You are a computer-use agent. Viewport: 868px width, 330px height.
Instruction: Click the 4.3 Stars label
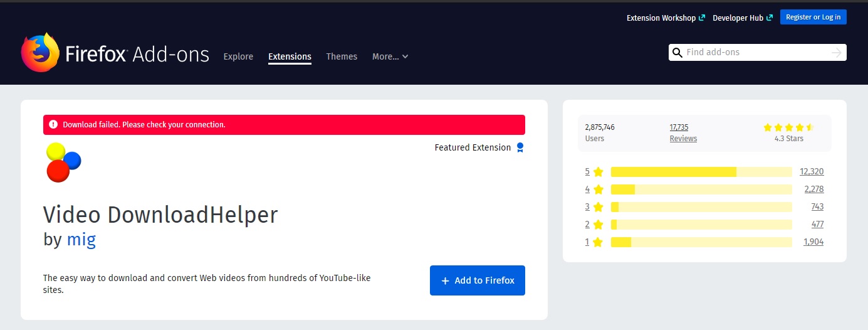pyautogui.click(x=788, y=139)
